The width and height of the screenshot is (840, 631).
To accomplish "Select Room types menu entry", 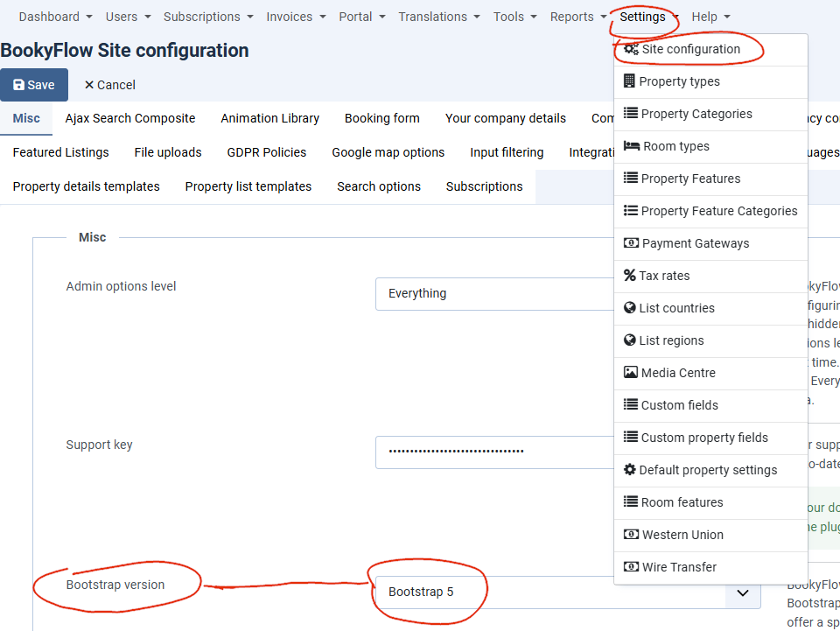I will pos(710,146).
